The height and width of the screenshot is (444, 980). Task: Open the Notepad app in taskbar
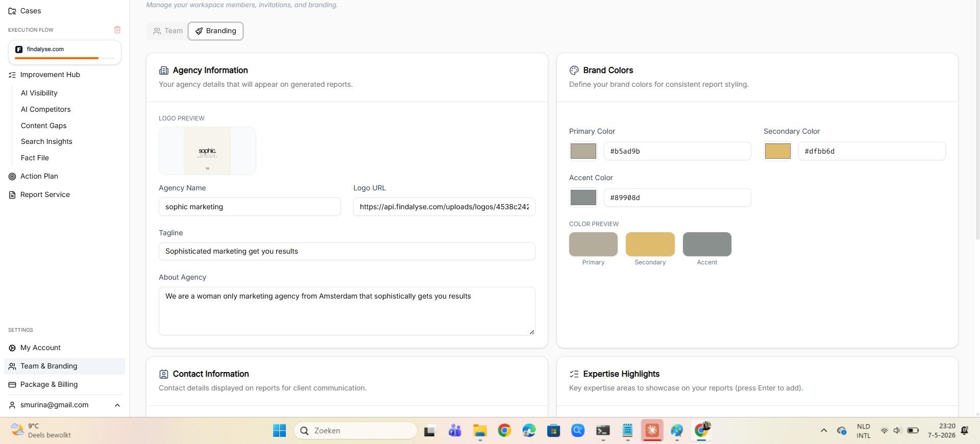(x=627, y=431)
